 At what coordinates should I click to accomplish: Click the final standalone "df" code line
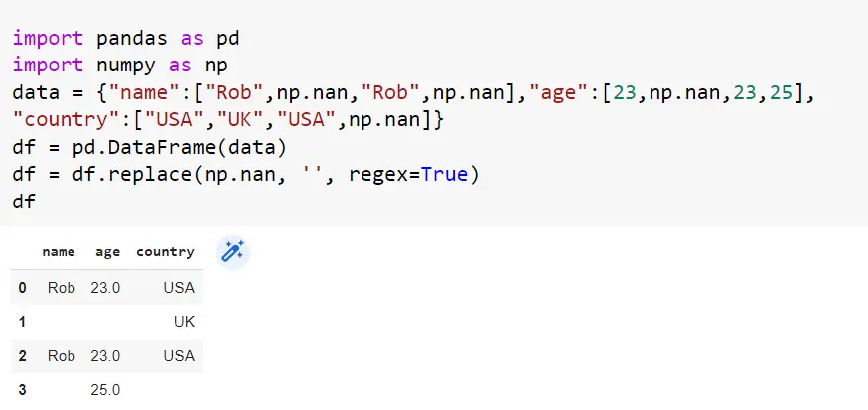[23, 201]
